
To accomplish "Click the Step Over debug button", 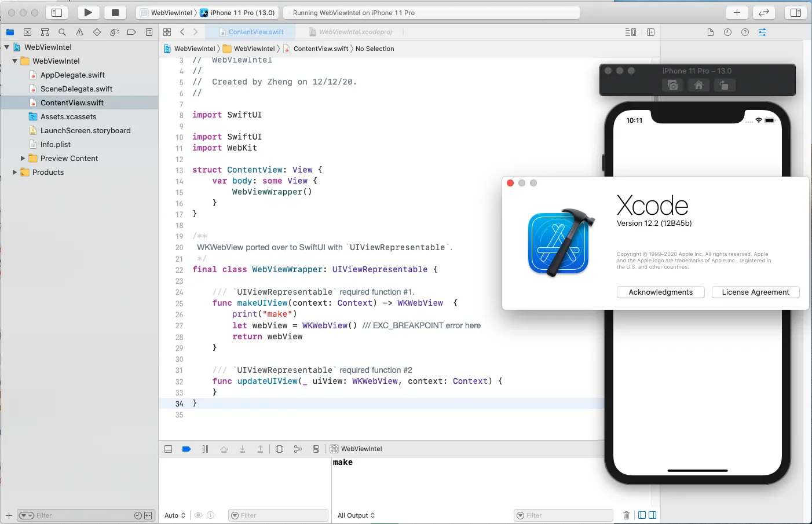I will [x=224, y=449].
